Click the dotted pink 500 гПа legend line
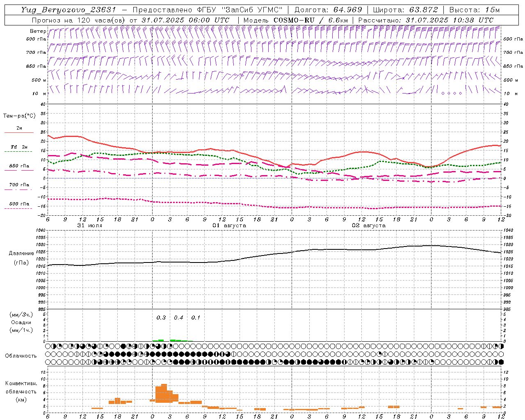This screenshot has width=525, height=420. click(x=18, y=208)
